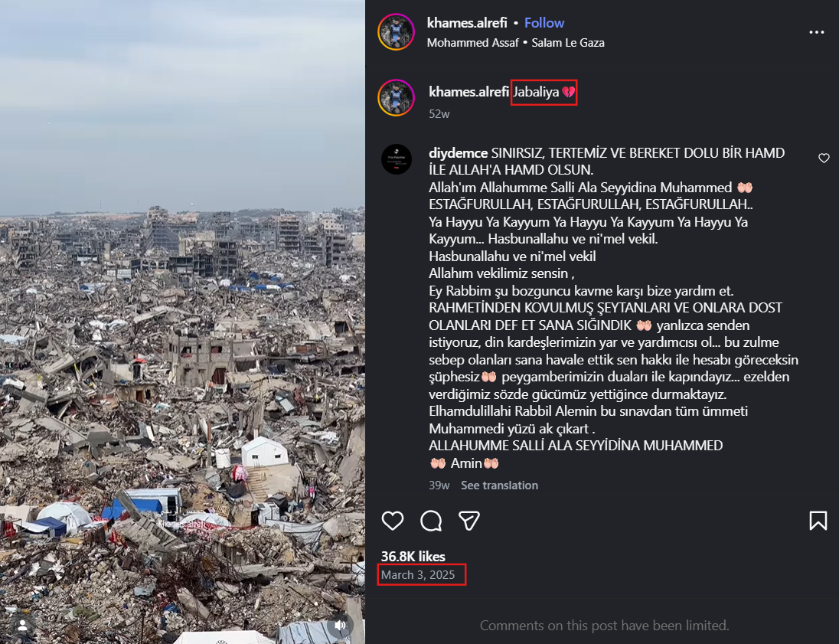Click See translation under the comment
This screenshot has height=644, width=839.
(499, 485)
